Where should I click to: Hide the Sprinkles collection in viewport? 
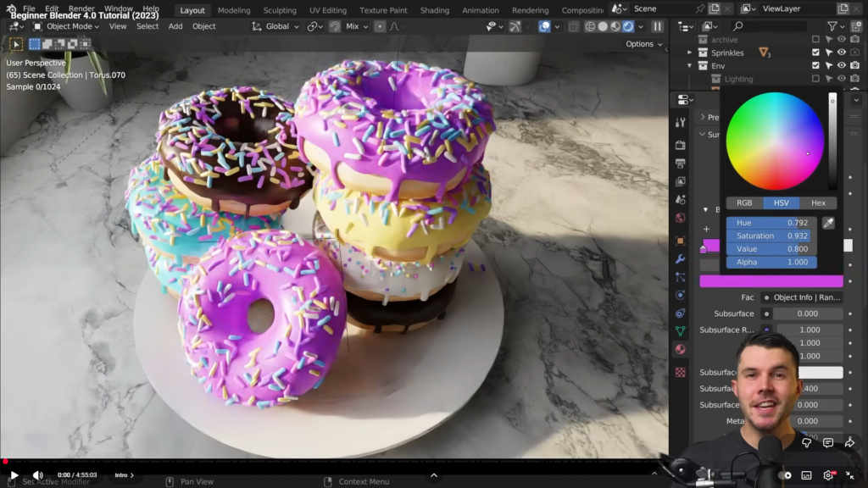[x=842, y=53]
